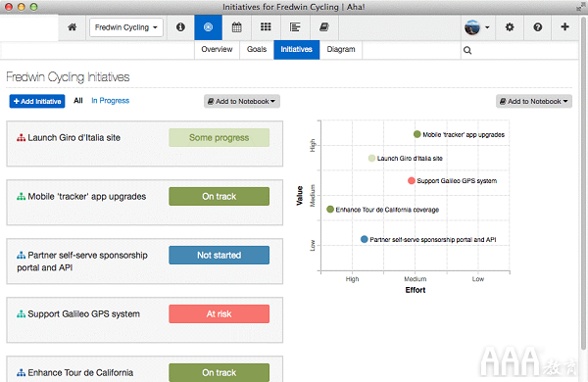This screenshot has height=382, width=588.
Task: Open the Fredwin Cycling product dropdown
Action: click(x=126, y=27)
